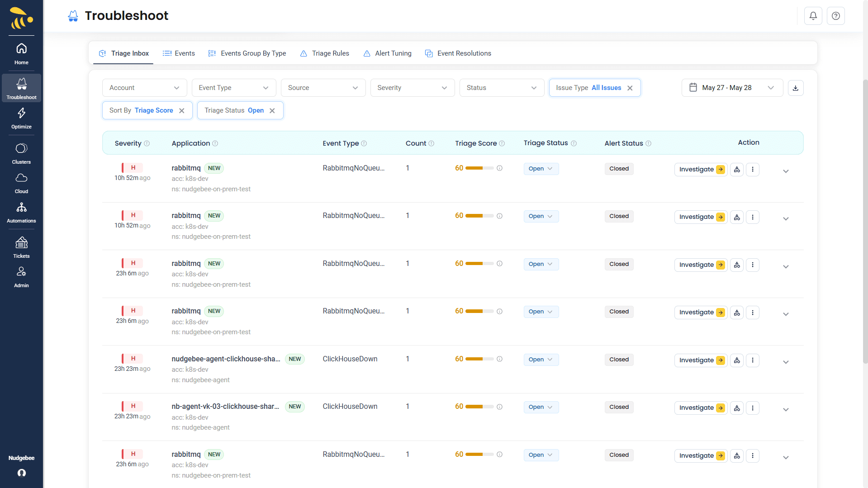Click the Issue Type All Issues filter chip
The height and width of the screenshot is (488, 868).
594,88
